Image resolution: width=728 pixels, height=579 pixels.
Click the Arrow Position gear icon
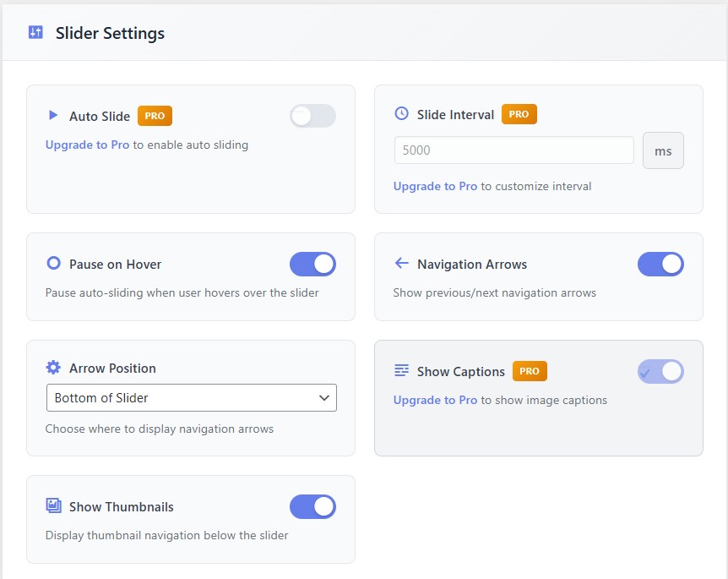[x=53, y=368]
